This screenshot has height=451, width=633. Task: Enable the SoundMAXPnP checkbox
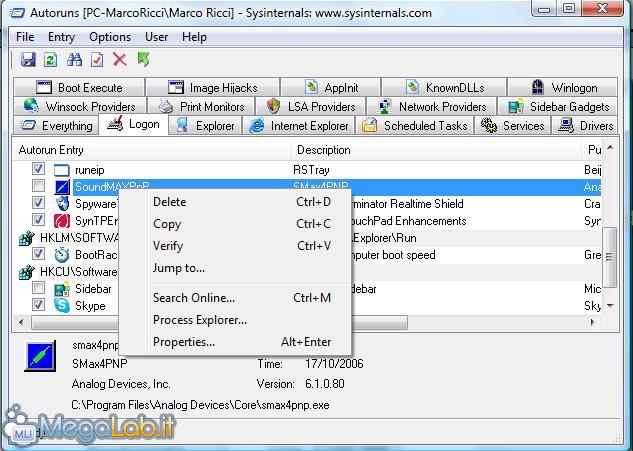38,186
